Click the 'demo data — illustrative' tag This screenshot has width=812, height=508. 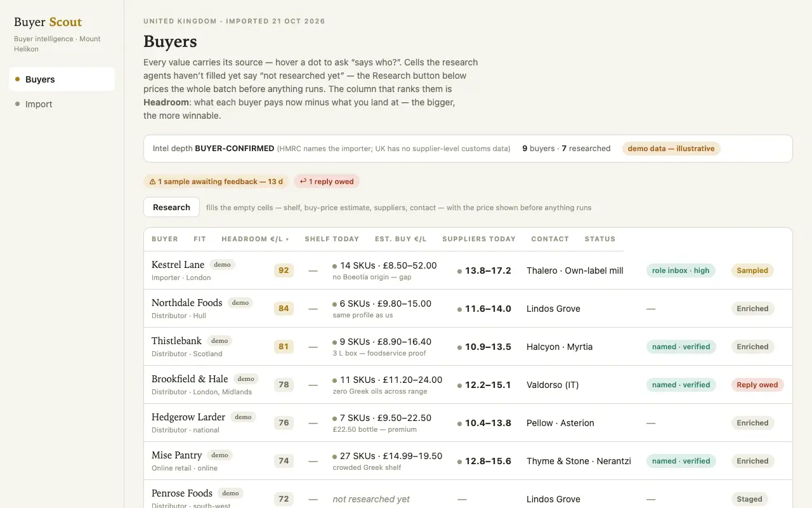[x=671, y=149]
